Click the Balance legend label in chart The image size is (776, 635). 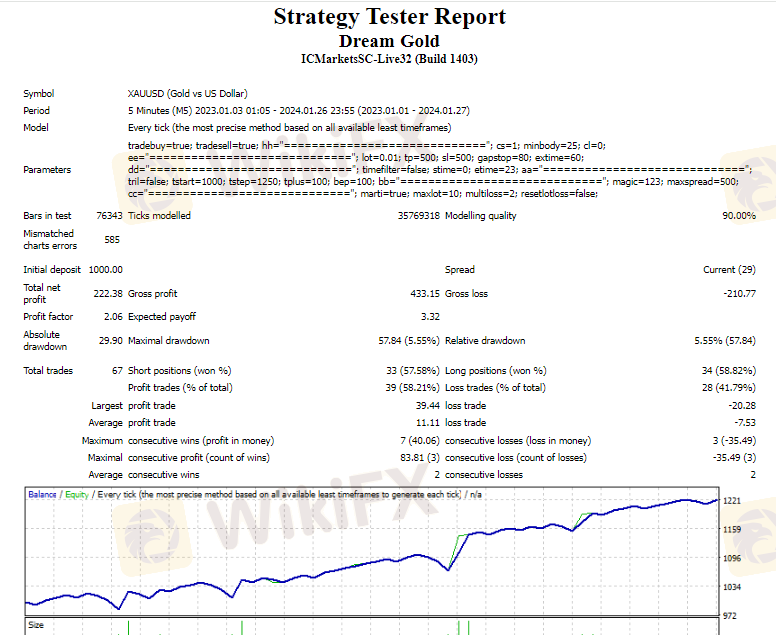(x=42, y=494)
